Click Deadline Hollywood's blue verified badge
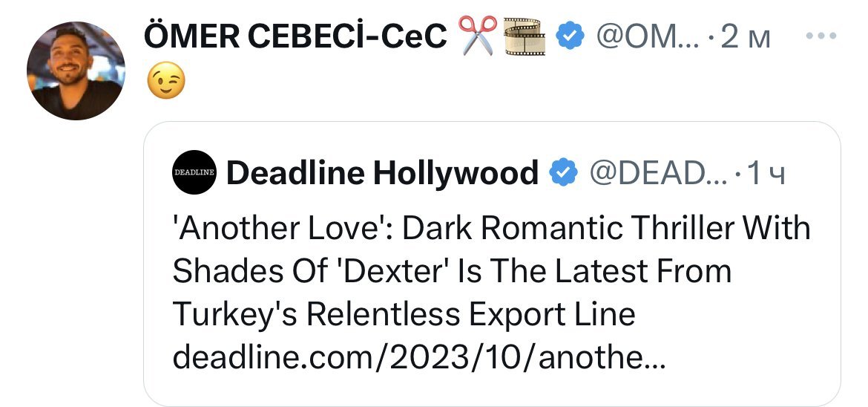 coord(562,173)
